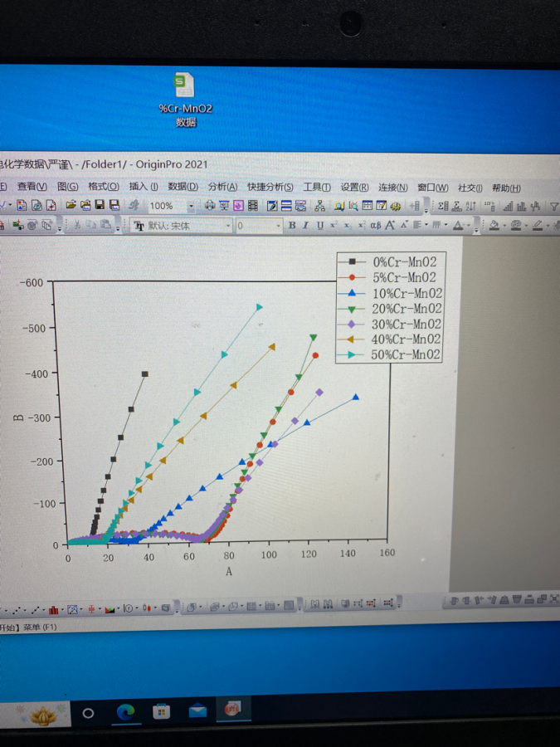Toggle bold text formatting
The height and width of the screenshot is (747, 560).
pos(292,225)
